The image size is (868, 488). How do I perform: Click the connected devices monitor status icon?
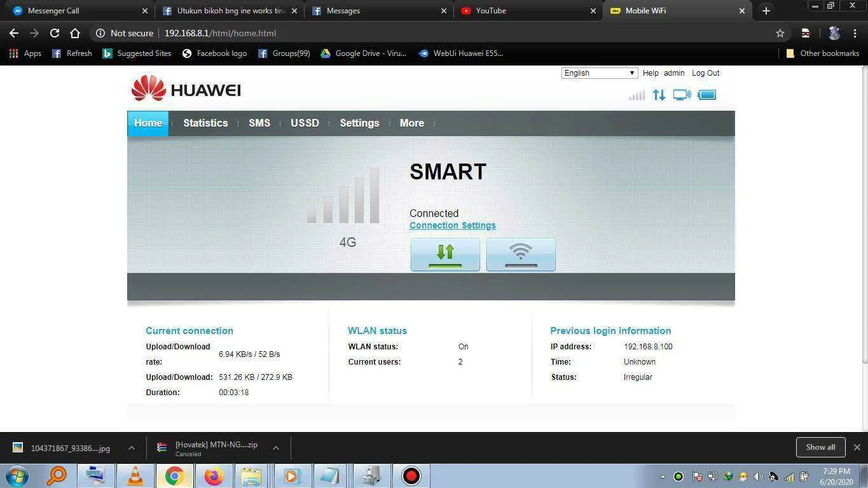click(682, 95)
